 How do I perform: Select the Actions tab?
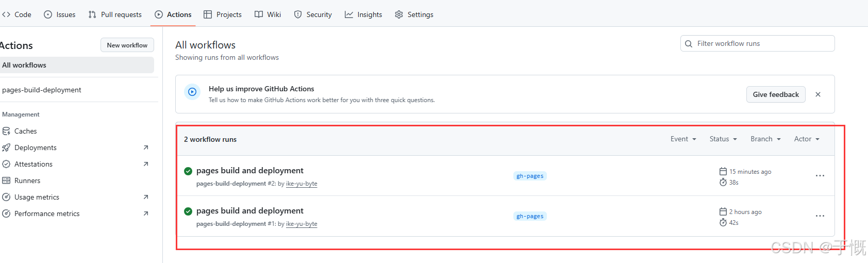point(173,14)
